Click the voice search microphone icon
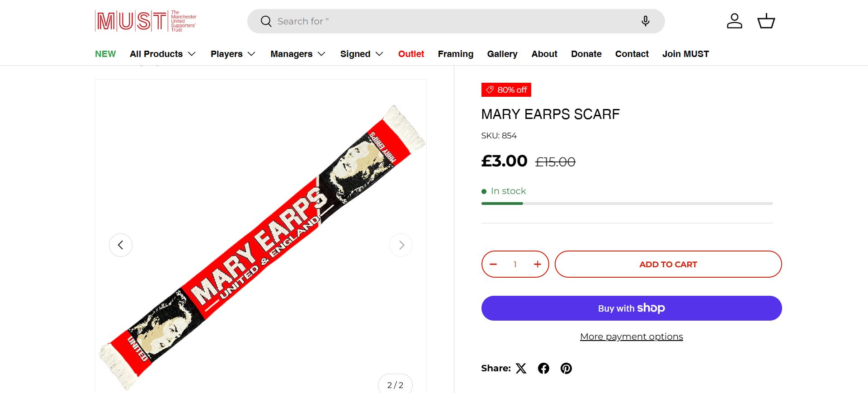The image size is (868, 393). 646,21
